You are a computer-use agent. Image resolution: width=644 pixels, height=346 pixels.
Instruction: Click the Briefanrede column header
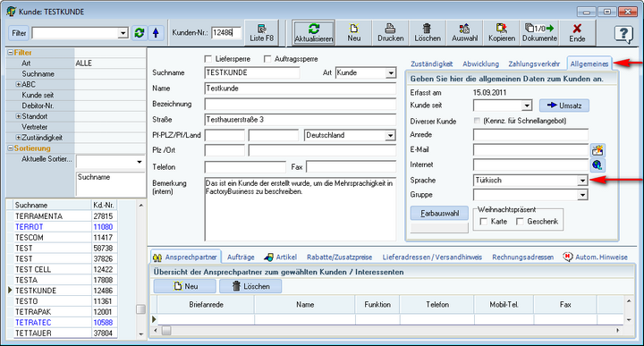[207, 305]
